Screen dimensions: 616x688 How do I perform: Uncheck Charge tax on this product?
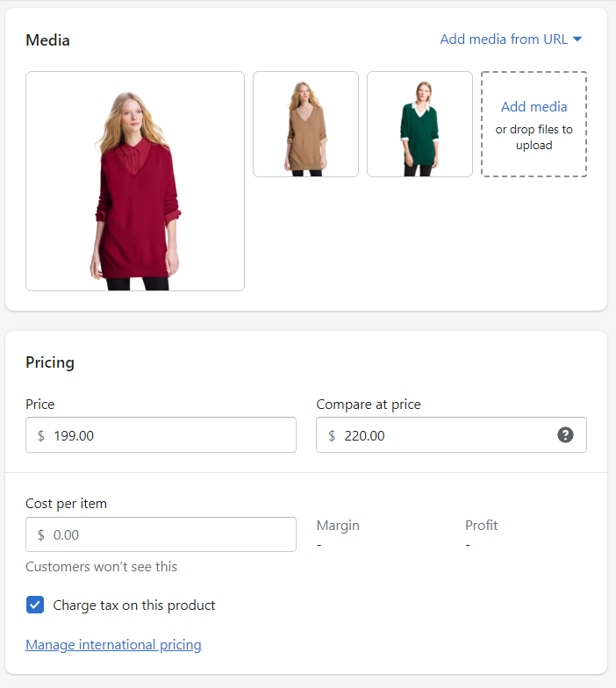[35, 605]
